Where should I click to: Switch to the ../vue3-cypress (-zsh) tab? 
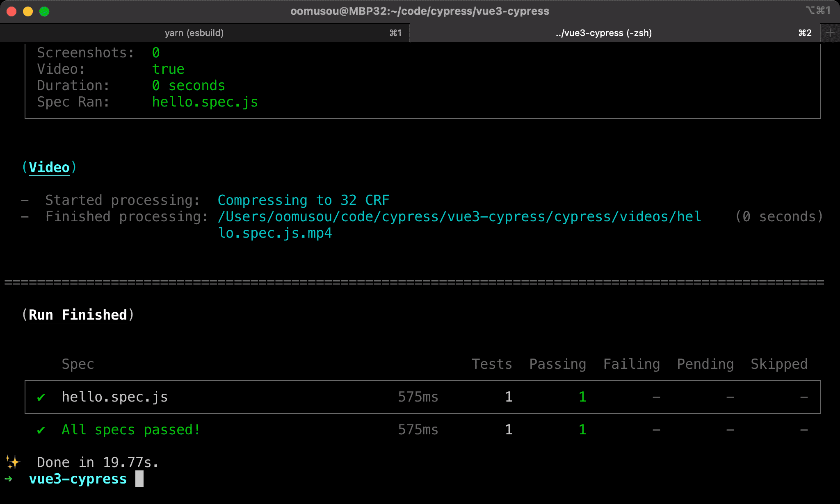[603, 33]
